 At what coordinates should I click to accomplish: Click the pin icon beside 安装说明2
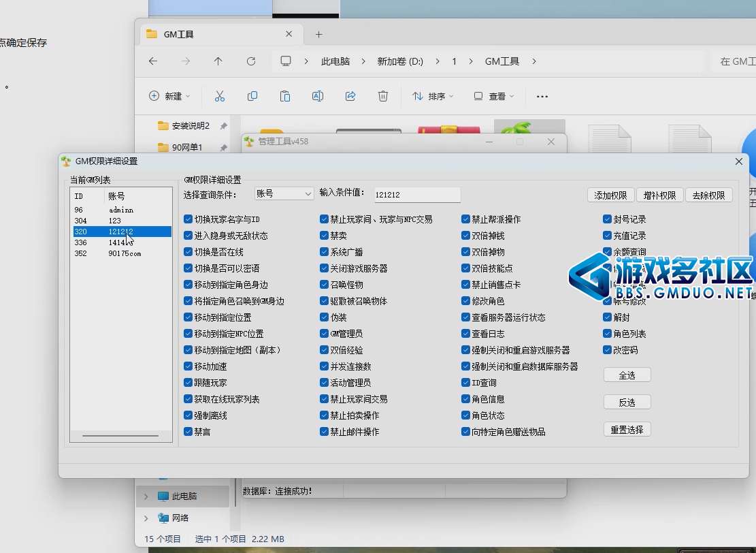pyautogui.click(x=223, y=126)
